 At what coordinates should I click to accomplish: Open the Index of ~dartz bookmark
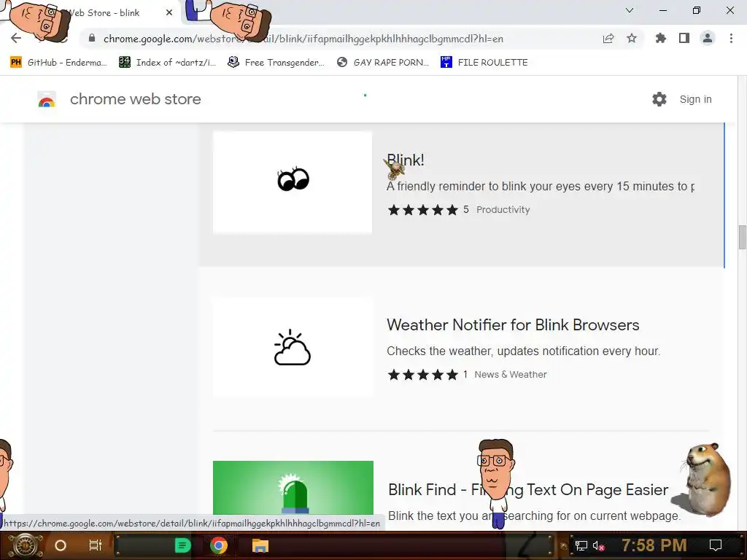coord(167,63)
